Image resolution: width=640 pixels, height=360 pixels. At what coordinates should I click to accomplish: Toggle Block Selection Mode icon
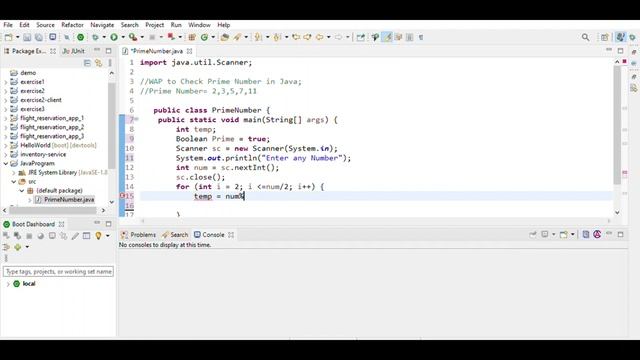point(409,37)
